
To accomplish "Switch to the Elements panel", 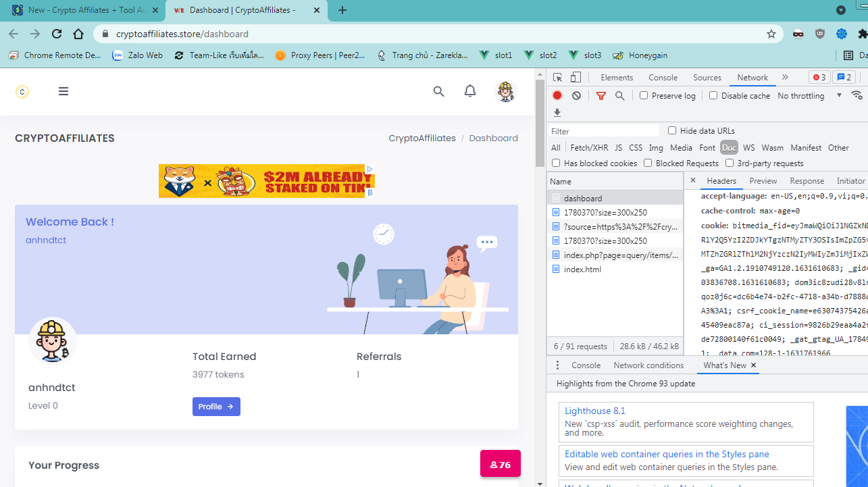I will click(617, 78).
